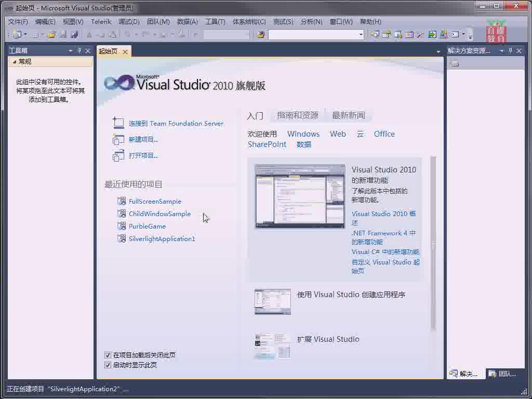Click the Office category link
Viewport: 532px width, 399px height.
click(384, 134)
